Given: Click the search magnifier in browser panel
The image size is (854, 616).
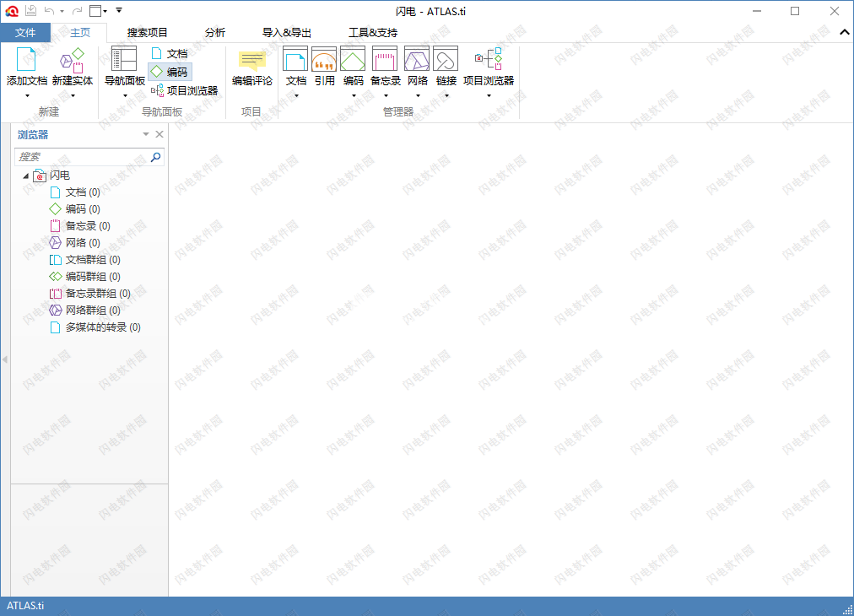Looking at the screenshot, I should pos(156,157).
